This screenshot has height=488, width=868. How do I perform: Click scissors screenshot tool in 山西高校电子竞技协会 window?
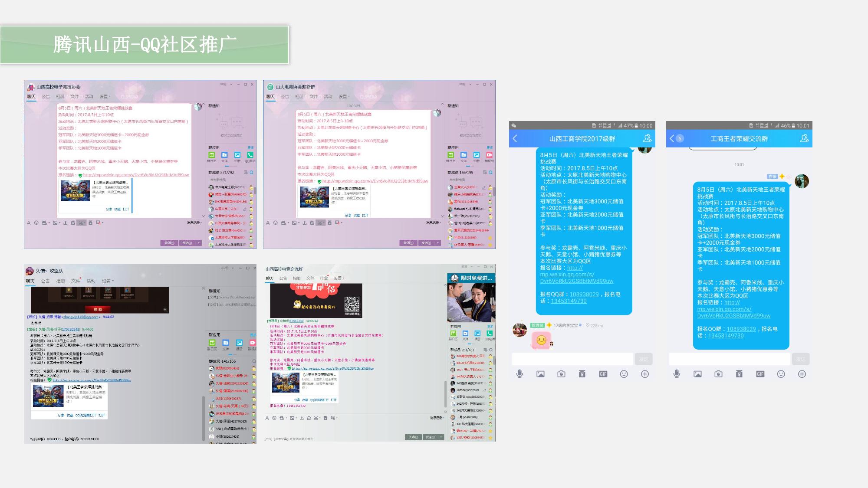tap(81, 223)
